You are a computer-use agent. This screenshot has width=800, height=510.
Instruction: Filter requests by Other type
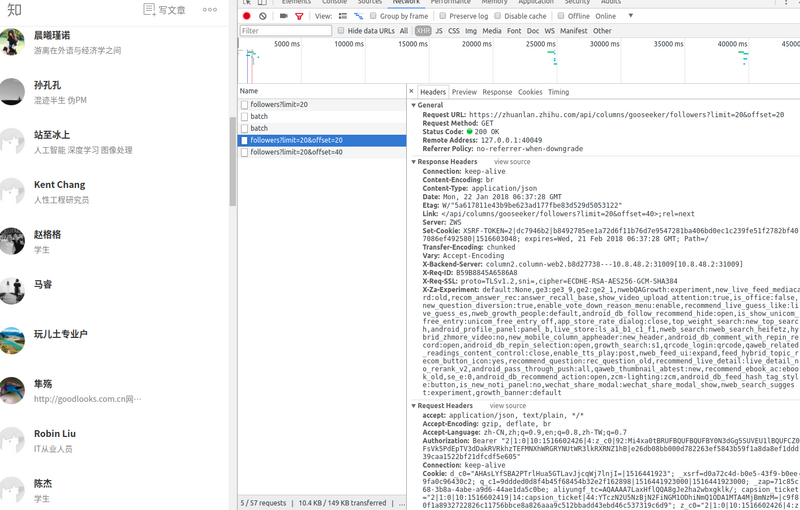tap(602, 31)
